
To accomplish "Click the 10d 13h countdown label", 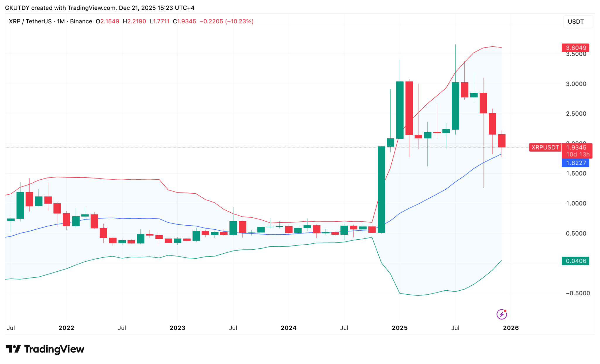I will coord(577,154).
